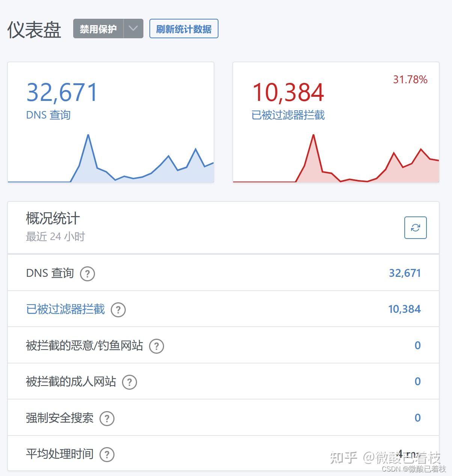Click the large red 10,384 number
This screenshot has height=476, width=452.
(x=288, y=93)
